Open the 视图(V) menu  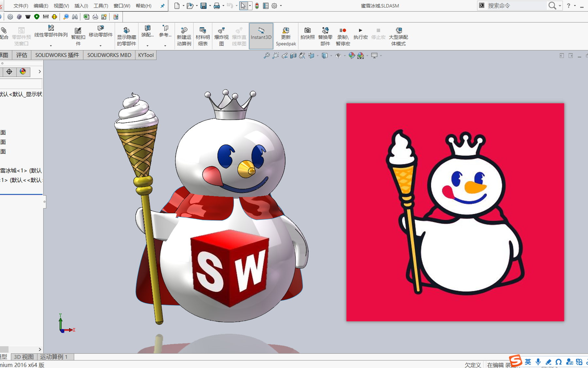point(61,6)
